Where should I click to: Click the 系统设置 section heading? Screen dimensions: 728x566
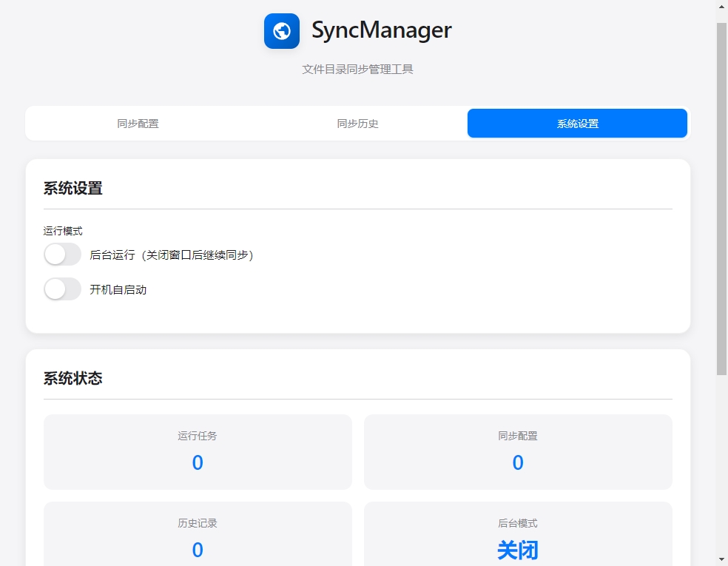74,188
